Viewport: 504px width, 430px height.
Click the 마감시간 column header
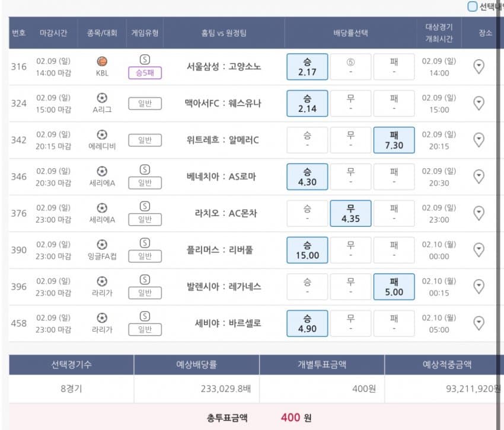[54, 33]
